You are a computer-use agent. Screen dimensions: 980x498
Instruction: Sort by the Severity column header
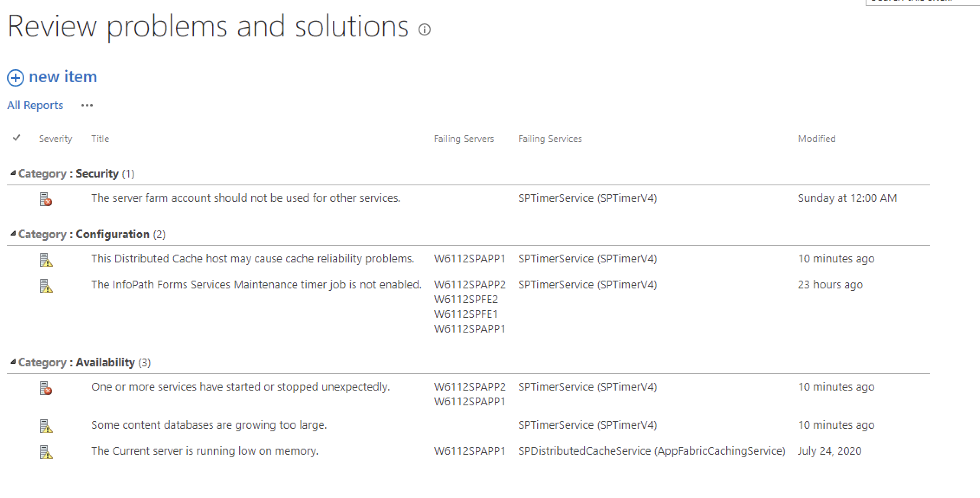click(55, 139)
